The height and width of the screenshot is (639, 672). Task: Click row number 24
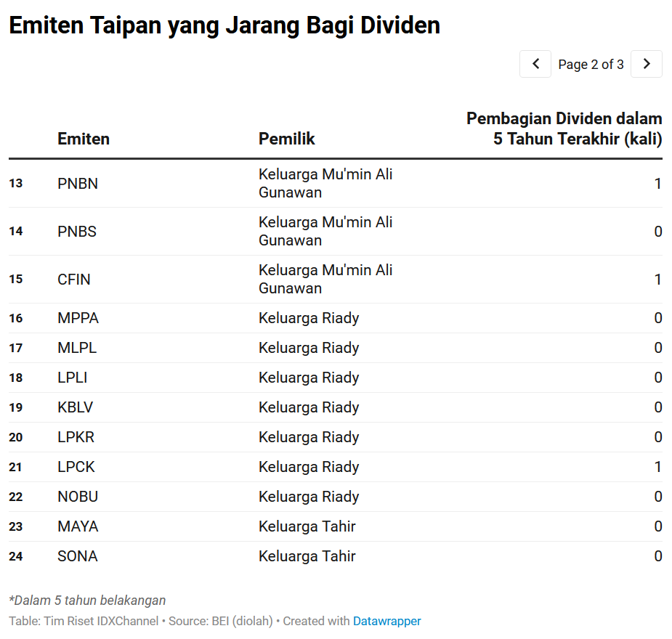click(16, 556)
